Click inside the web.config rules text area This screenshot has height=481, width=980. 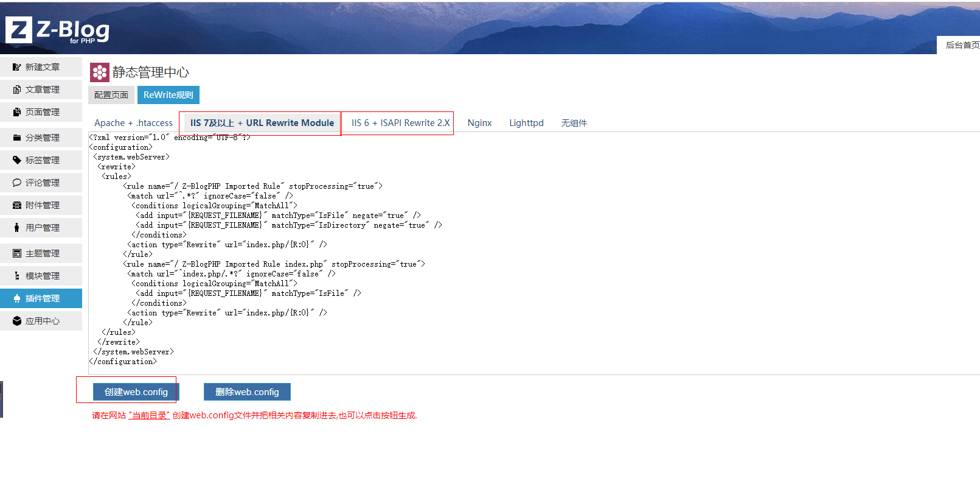point(534,253)
